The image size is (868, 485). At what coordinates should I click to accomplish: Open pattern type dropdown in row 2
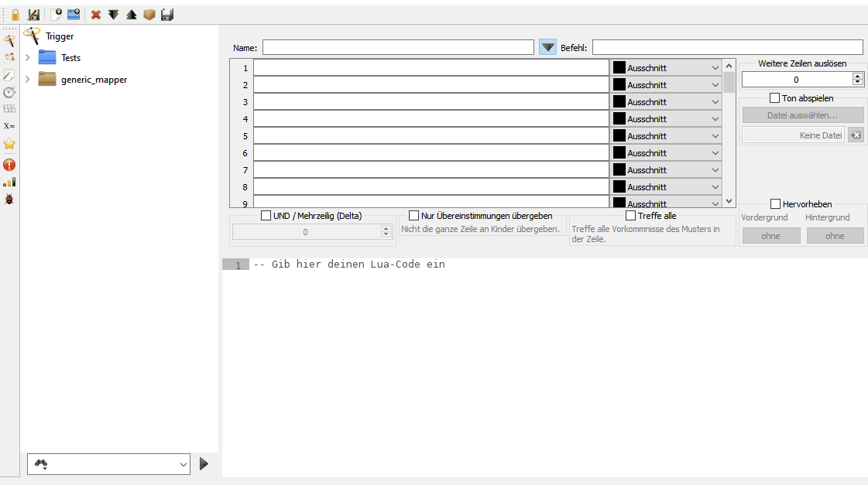coord(665,84)
